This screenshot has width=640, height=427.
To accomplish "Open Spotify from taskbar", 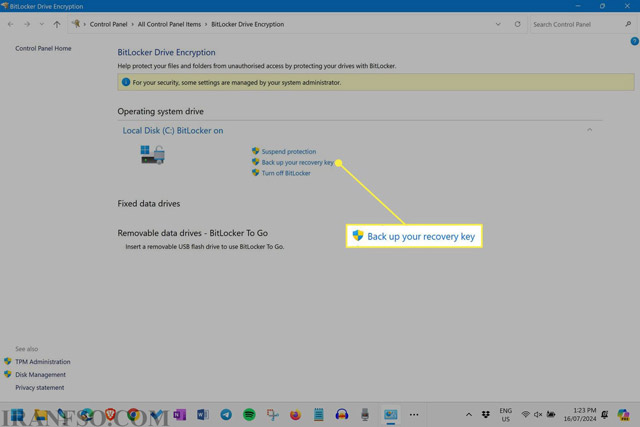I will 249,415.
